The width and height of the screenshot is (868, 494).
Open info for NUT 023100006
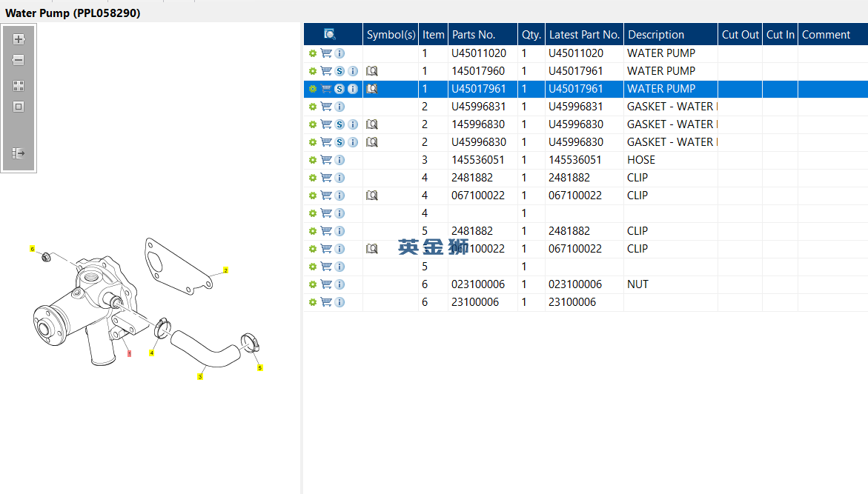[x=340, y=284]
